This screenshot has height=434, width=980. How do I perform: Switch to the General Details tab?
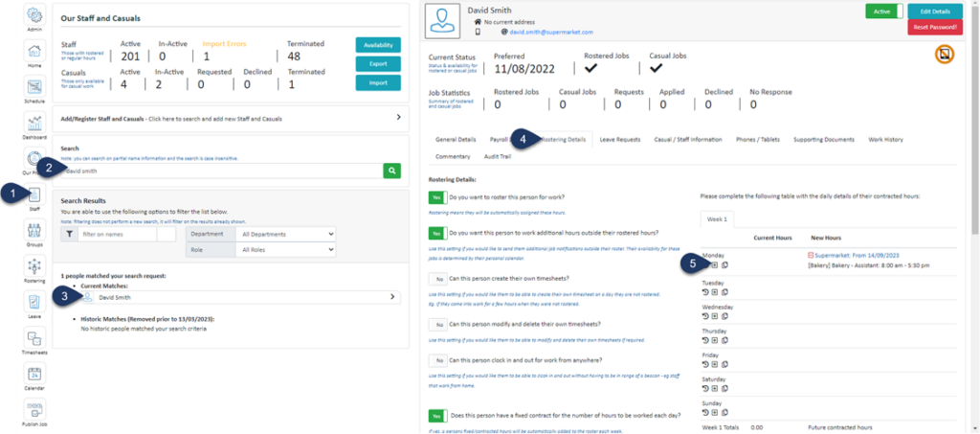click(x=455, y=140)
